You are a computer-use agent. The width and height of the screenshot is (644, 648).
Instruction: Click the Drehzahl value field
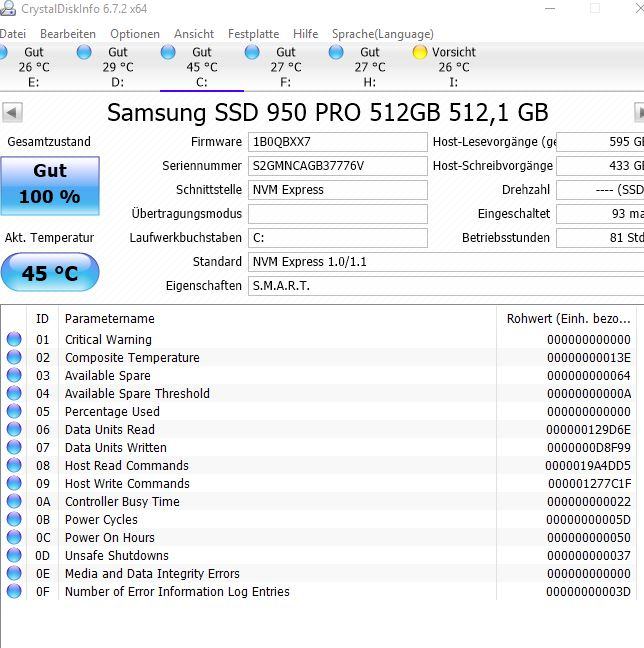point(600,190)
